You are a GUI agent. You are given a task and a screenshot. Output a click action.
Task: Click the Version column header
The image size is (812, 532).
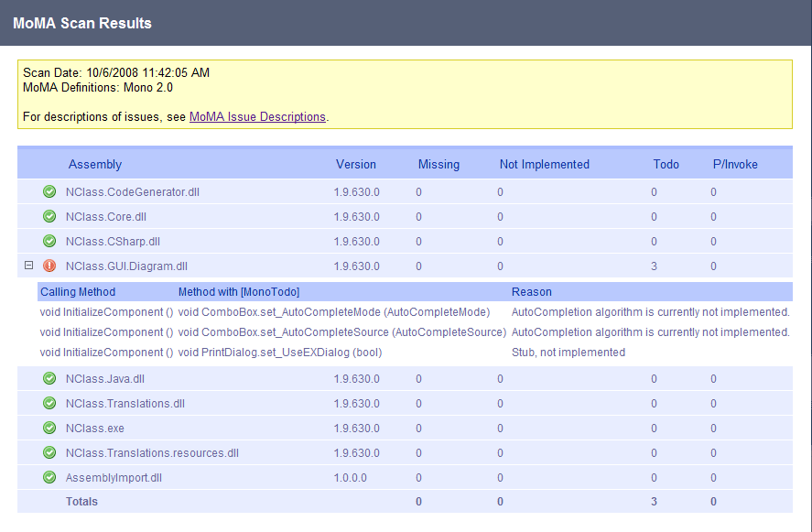point(356,165)
